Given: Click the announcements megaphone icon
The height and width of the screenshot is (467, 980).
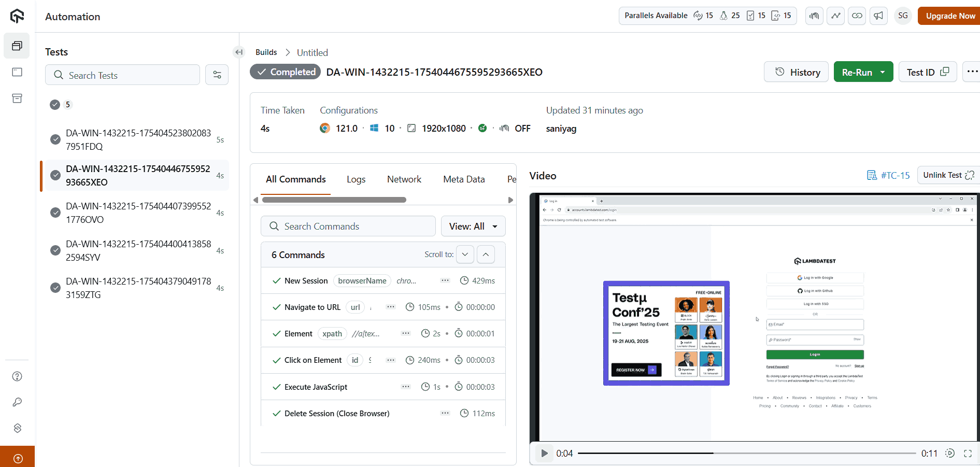Looking at the screenshot, I should click(x=878, y=16).
